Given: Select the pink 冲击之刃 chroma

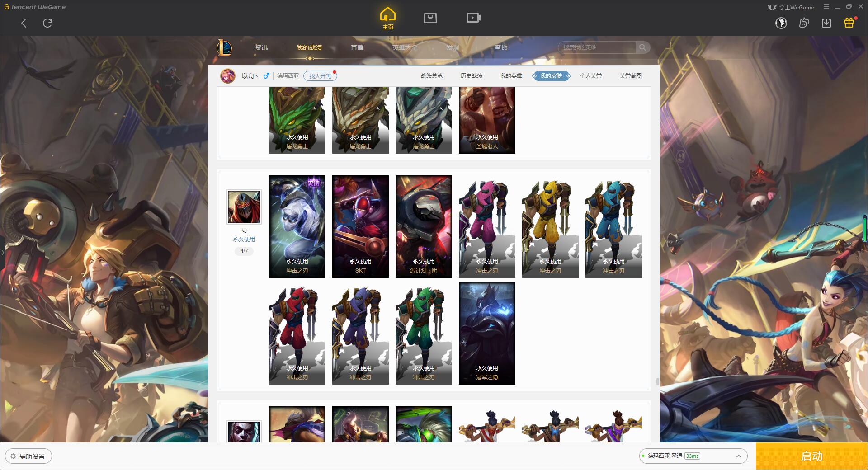Looking at the screenshot, I should (487, 226).
